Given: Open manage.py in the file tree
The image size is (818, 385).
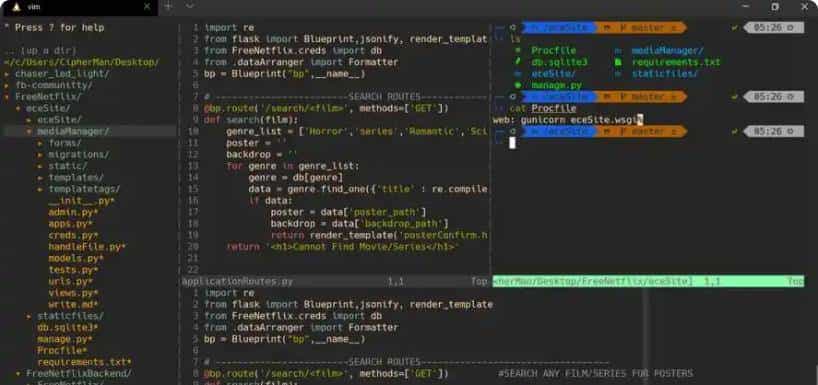Looking at the screenshot, I should (65, 339).
